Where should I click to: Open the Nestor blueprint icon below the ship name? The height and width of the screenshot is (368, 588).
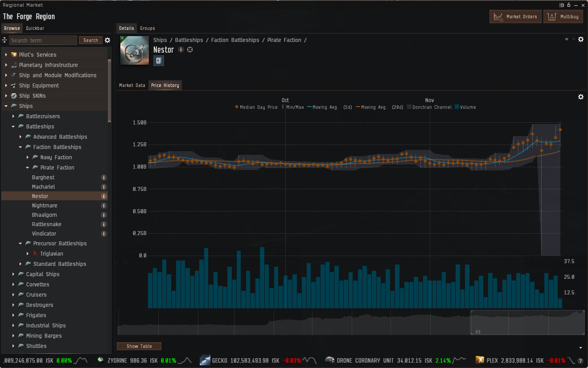159,61
